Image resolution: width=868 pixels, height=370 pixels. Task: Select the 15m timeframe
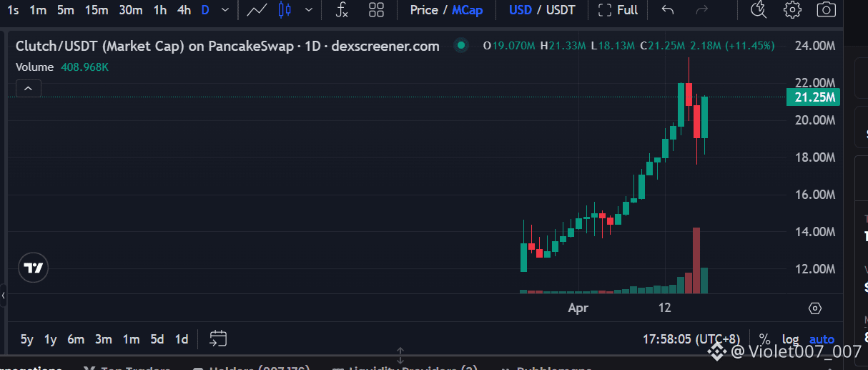[96, 10]
